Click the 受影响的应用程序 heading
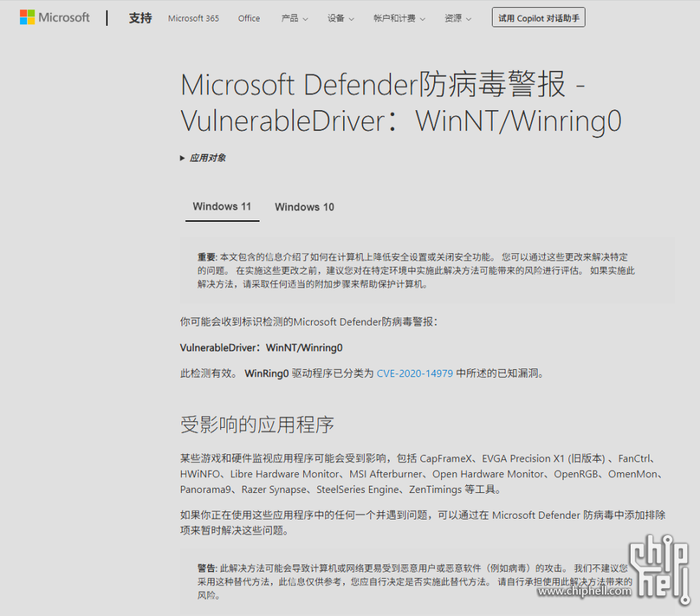This screenshot has height=616, width=700. [257, 424]
